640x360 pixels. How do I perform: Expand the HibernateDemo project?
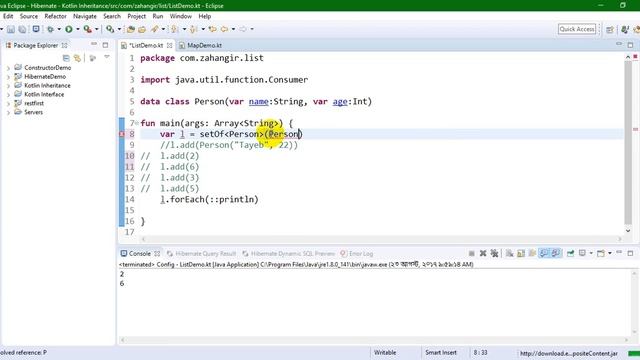tap(8, 77)
